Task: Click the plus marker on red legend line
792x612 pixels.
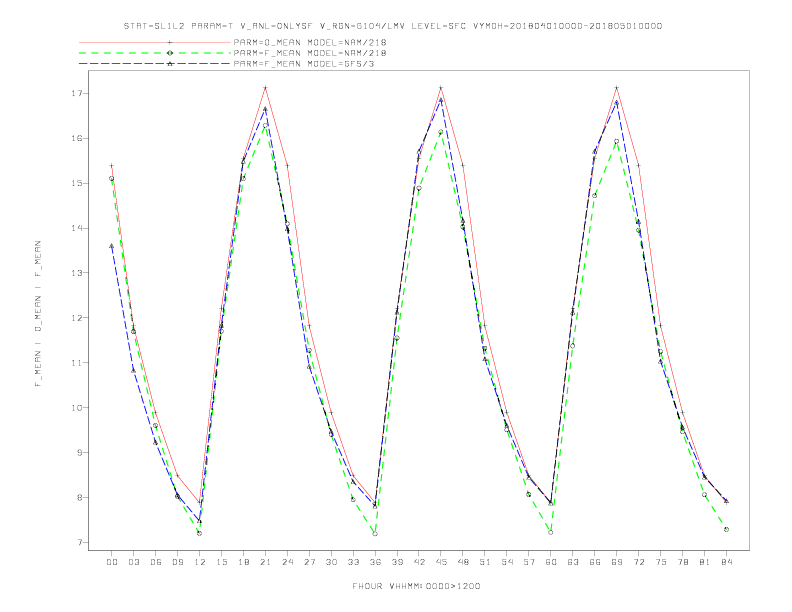Action: (x=170, y=42)
